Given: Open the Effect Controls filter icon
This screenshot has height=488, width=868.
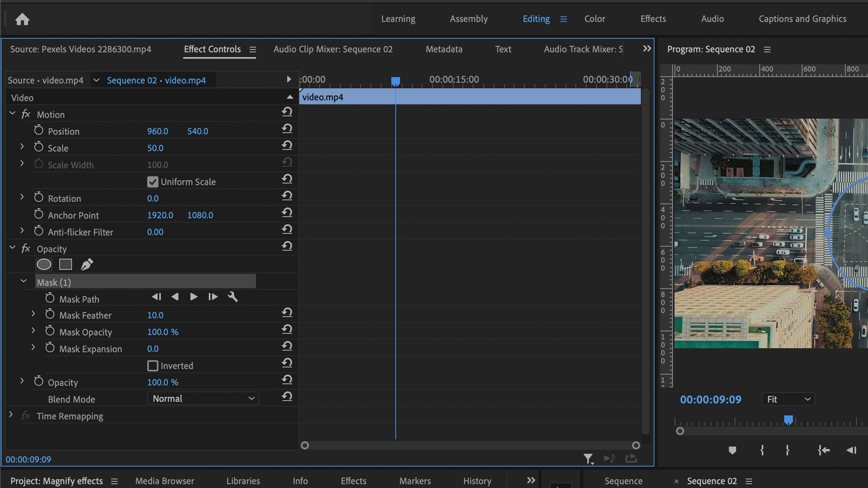Looking at the screenshot, I should coord(589,459).
